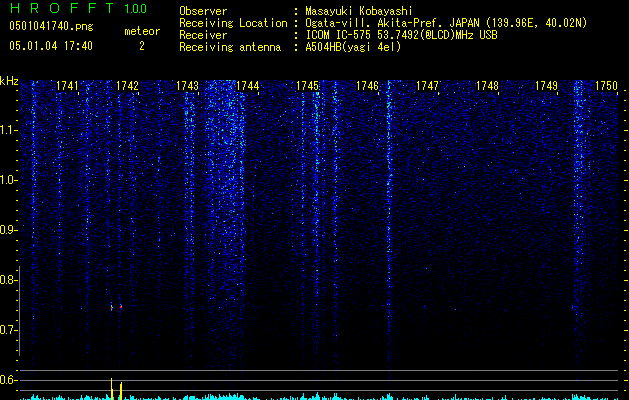The height and width of the screenshot is (400, 629).
Task: Select the file name 0501041740.png
Action: [x=51, y=27]
